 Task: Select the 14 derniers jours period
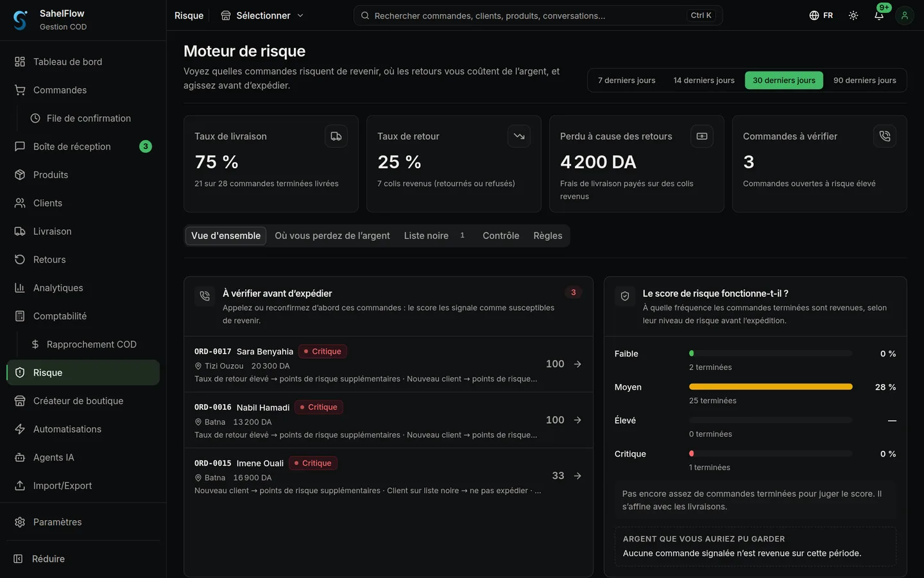point(704,80)
